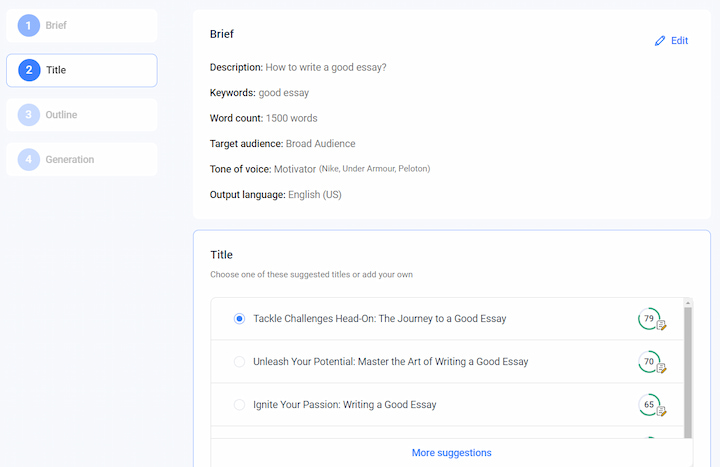Screen dimensions: 720x467
Task: Open the score 79 badge icon
Action: tap(652, 319)
